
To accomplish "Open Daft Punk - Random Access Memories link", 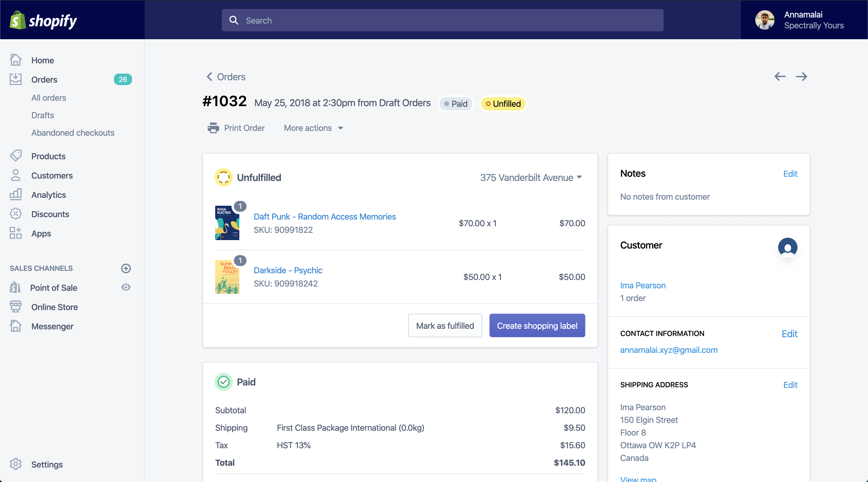I will click(325, 217).
